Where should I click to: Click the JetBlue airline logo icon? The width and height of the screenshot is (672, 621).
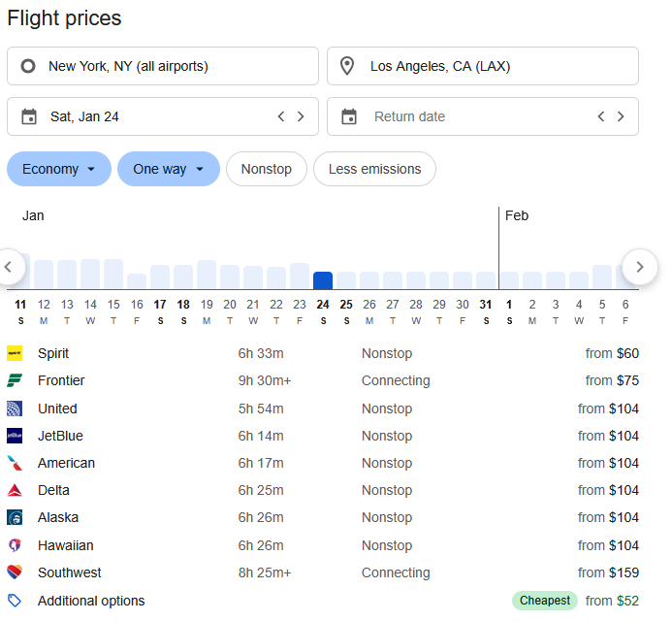pos(15,436)
